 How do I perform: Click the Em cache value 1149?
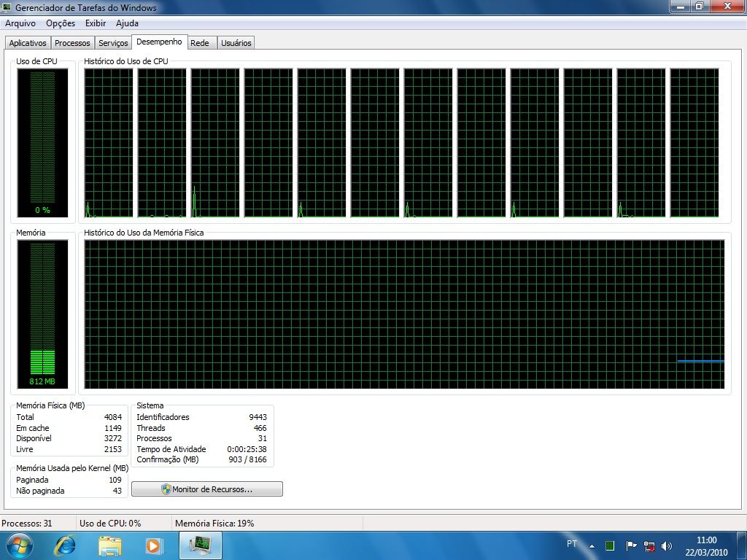click(113, 428)
